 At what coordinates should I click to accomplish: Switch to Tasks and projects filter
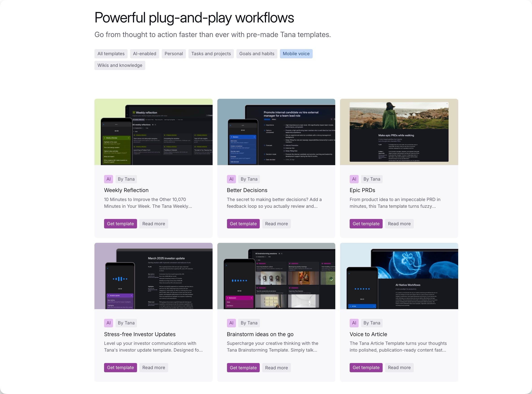point(211,54)
